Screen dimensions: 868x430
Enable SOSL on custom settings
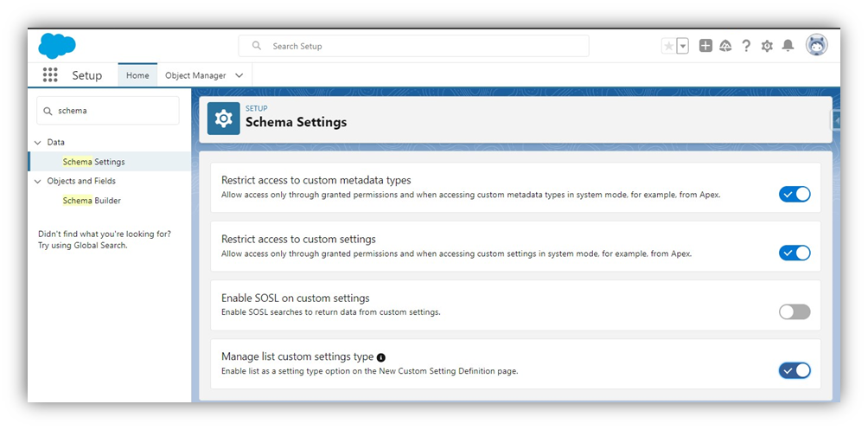coord(795,312)
